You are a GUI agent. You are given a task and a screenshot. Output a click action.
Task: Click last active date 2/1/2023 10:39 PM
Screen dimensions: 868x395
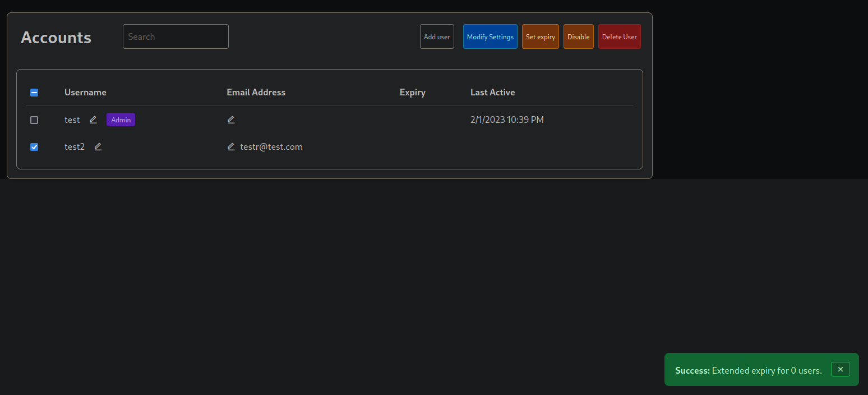(507, 120)
